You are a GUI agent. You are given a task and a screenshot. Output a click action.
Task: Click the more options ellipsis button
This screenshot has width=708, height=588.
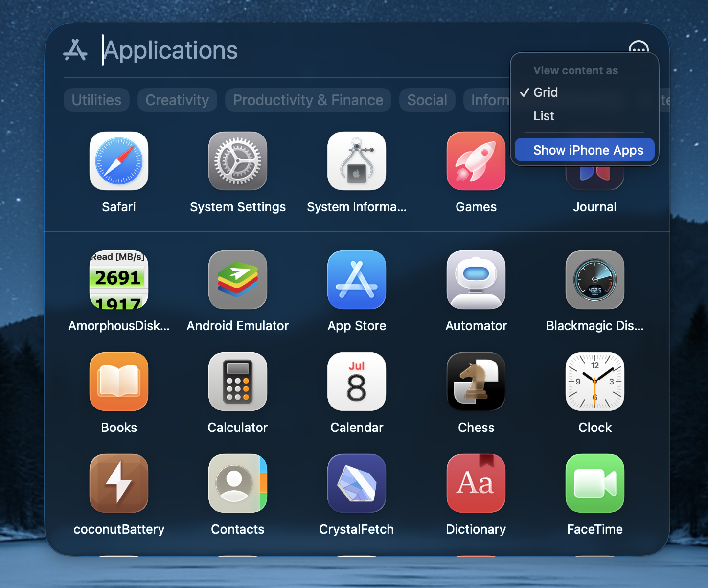[638, 47]
